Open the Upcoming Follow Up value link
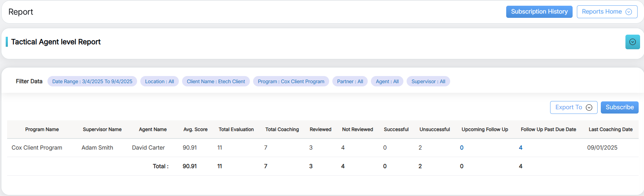The height and width of the screenshot is (196, 644). click(x=462, y=148)
